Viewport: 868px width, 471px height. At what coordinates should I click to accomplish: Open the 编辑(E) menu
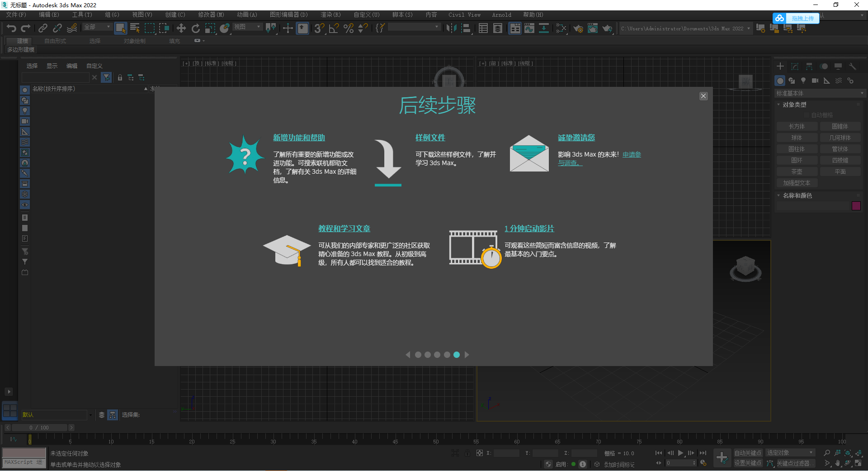tap(49, 15)
